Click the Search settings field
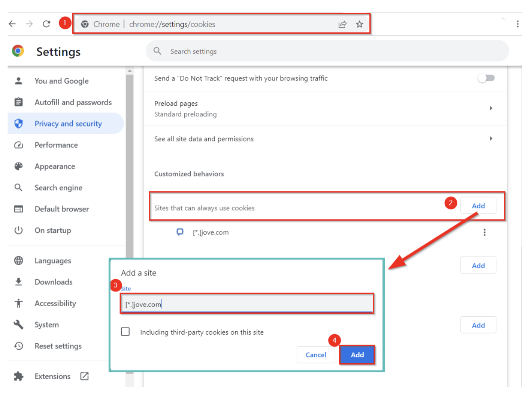This screenshot has height=416, width=532. 327,51
